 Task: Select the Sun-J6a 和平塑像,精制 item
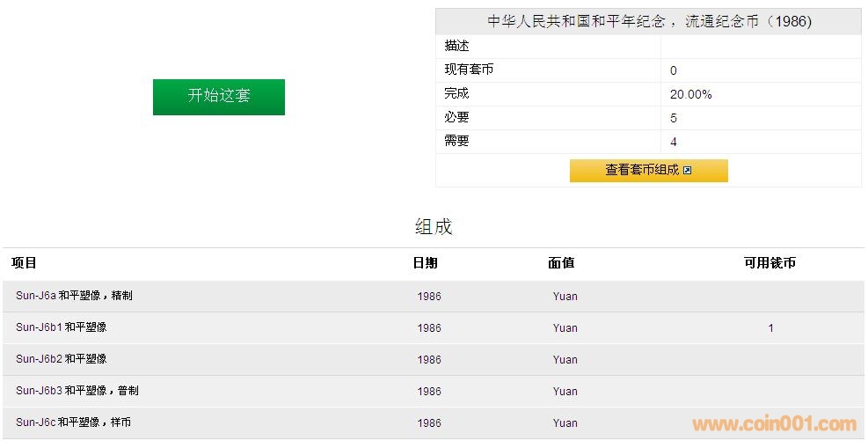(x=74, y=297)
